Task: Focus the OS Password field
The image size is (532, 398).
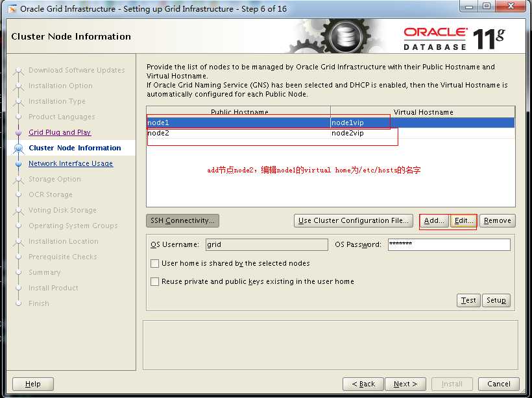Action: point(449,245)
